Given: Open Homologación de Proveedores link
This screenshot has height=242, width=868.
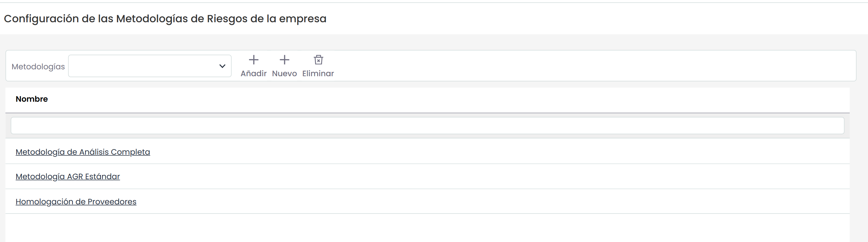Looking at the screenshot, I should point(76,201).
